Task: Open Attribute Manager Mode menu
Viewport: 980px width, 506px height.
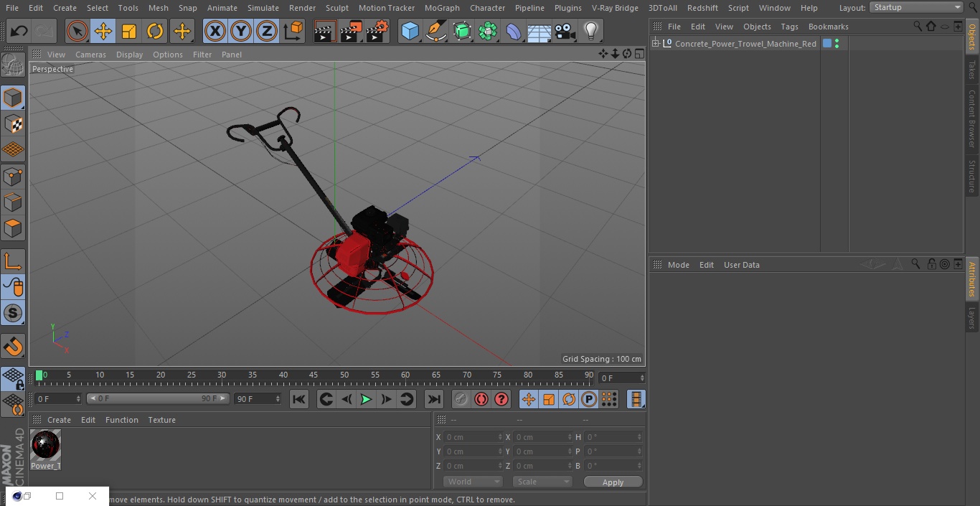Action: tap(678, 265)
